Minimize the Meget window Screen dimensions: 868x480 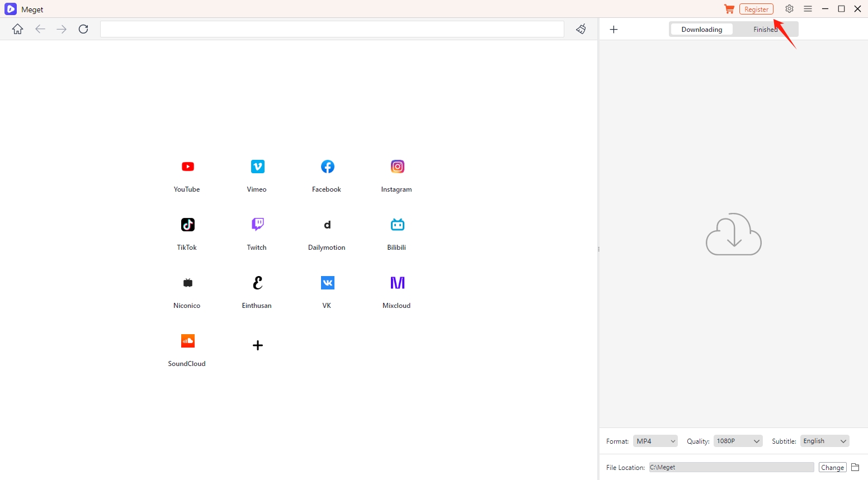(825, 9)
